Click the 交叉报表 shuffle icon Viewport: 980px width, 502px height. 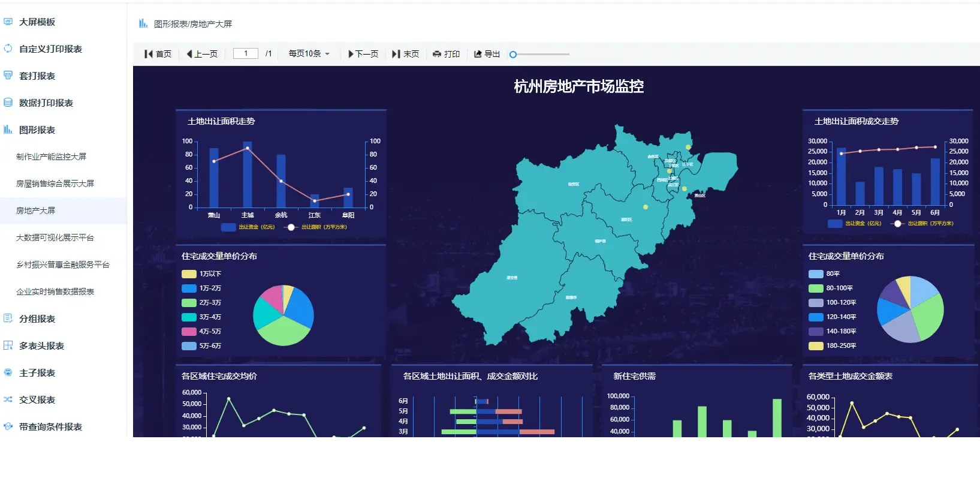[8, 399]
